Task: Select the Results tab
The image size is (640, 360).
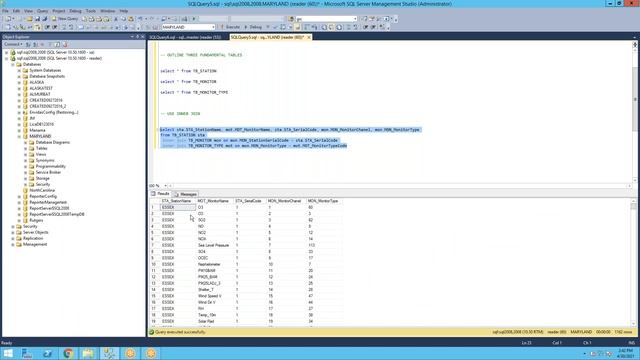Action: [160, 194]
